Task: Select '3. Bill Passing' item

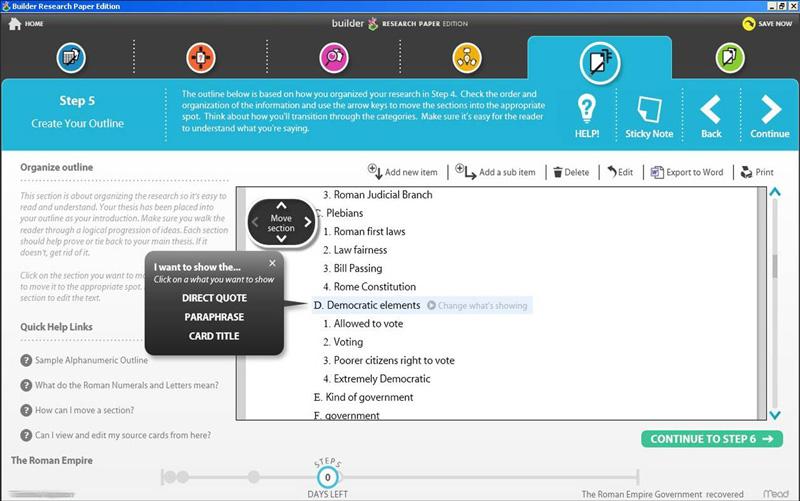Action: [x=353, y=268]
